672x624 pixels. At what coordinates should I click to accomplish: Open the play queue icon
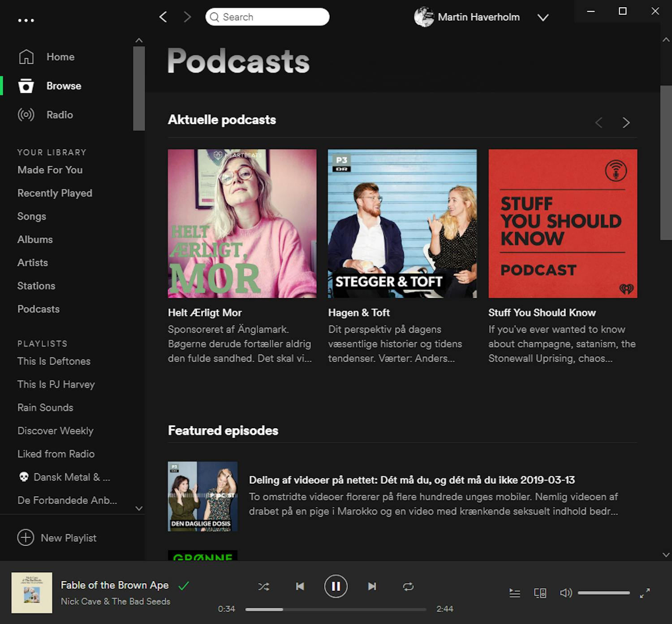[514, 593]
